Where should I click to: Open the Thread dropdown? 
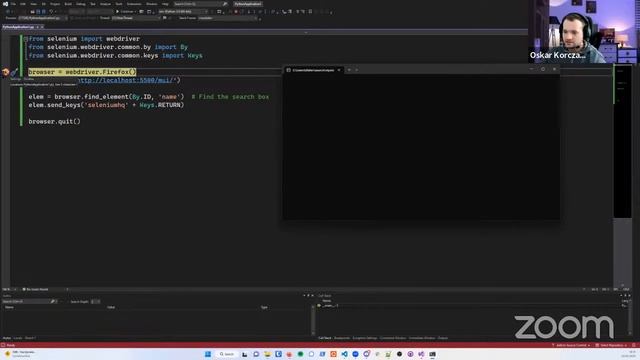pyautogui.click(x=135, y=18)
